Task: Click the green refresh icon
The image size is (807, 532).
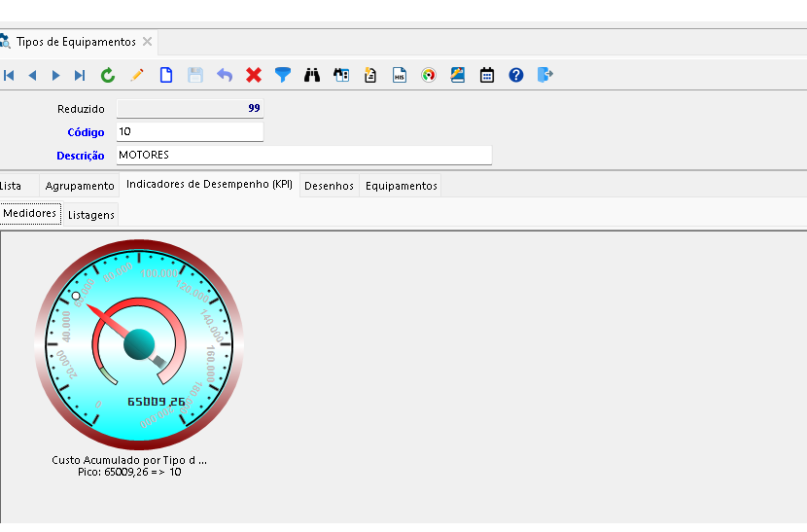Action: click(108, 75)
